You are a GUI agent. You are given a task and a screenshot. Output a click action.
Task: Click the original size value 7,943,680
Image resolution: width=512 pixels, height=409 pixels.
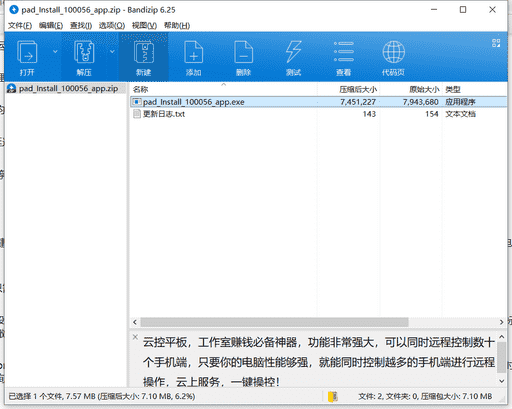420,102
